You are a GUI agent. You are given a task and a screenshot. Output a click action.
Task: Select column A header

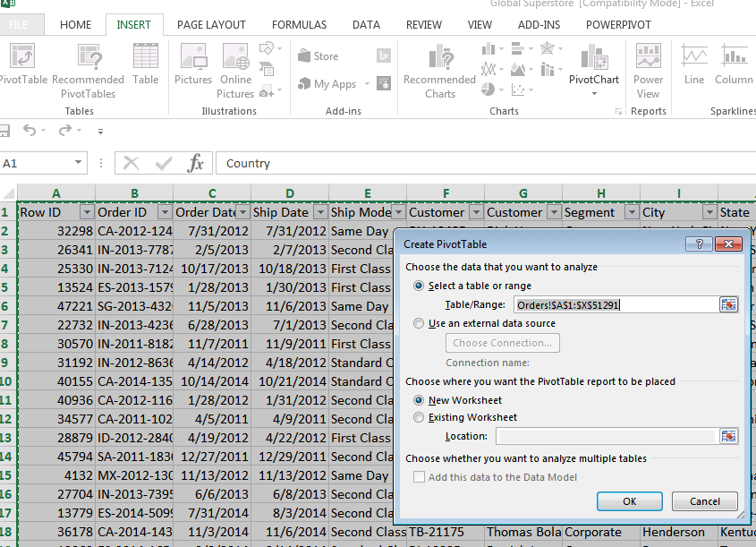[x=56, y=193]
